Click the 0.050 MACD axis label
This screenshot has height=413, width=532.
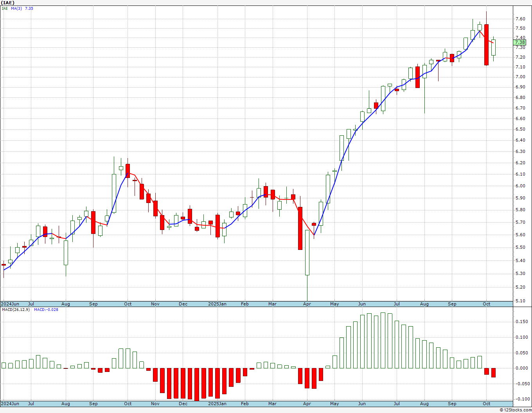tap(521, 353)
